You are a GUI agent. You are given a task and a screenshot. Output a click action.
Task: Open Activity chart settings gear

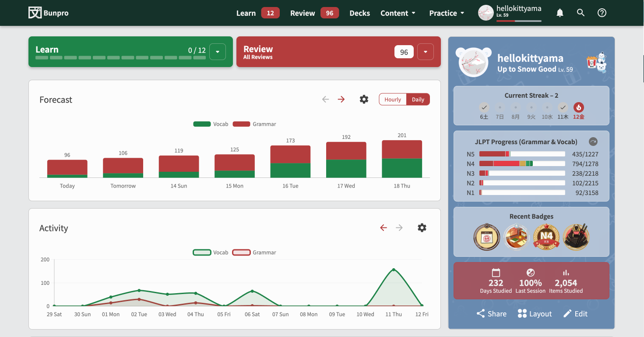click(x=422, y=228)
